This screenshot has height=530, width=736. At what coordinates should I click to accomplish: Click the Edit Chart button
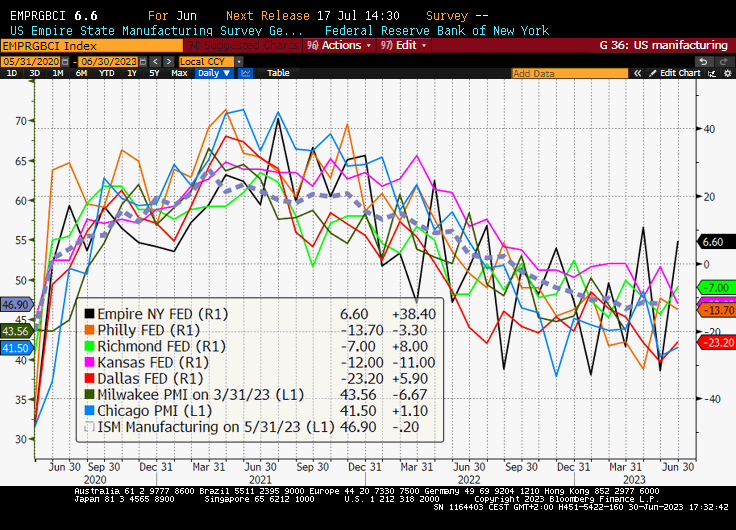tap(675, 73)
